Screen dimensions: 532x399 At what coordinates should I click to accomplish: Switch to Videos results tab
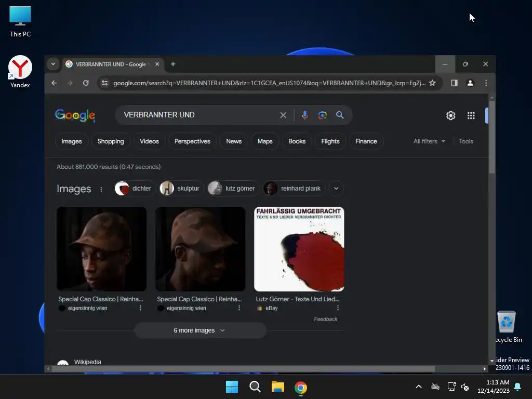[149, 141]
